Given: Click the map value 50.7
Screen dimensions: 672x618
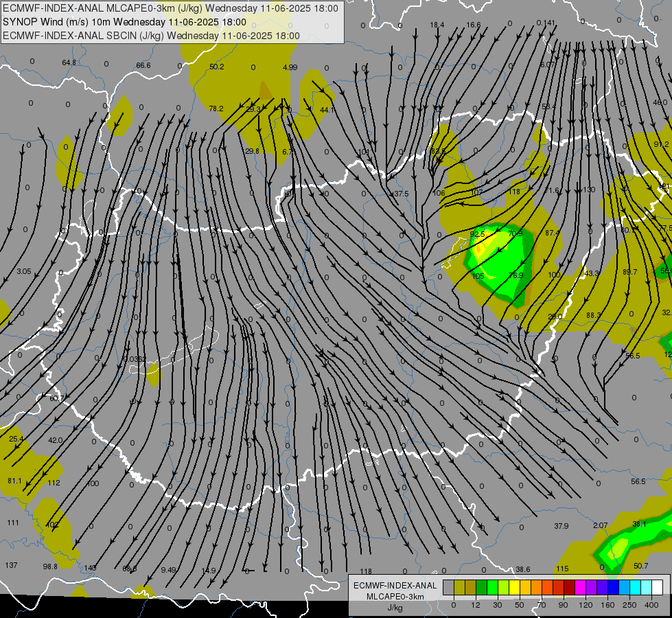Looking at the screenshot, I should click(640, 566).
